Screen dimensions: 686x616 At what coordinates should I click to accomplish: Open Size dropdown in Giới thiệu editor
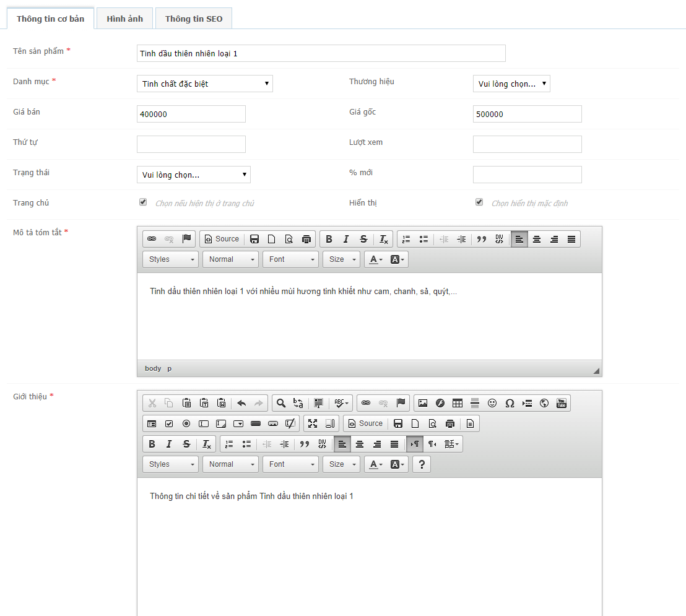(x=341, y=464)
